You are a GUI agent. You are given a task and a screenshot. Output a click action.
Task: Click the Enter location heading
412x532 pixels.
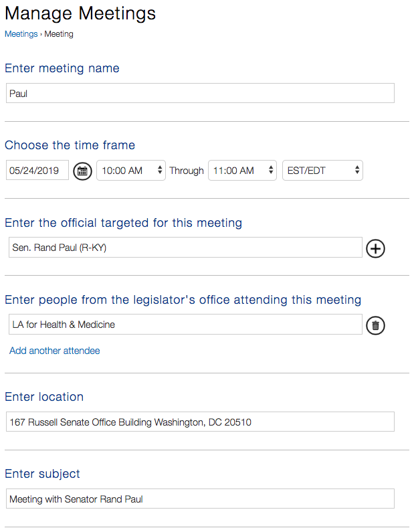[44, 397]
